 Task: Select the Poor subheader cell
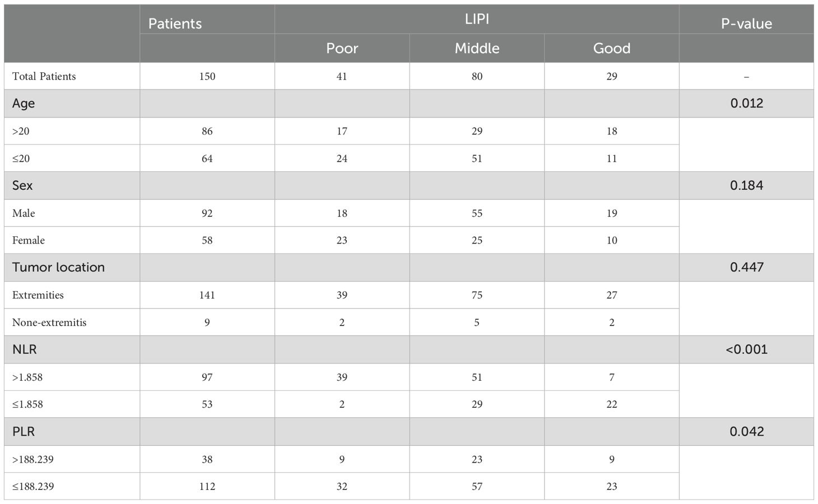click(x=342, y=48)
